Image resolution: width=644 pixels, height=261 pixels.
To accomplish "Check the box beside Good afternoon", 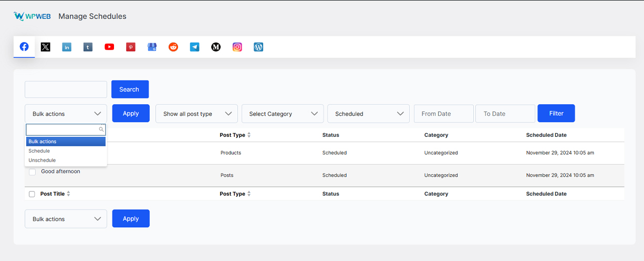I will [32, 172].
